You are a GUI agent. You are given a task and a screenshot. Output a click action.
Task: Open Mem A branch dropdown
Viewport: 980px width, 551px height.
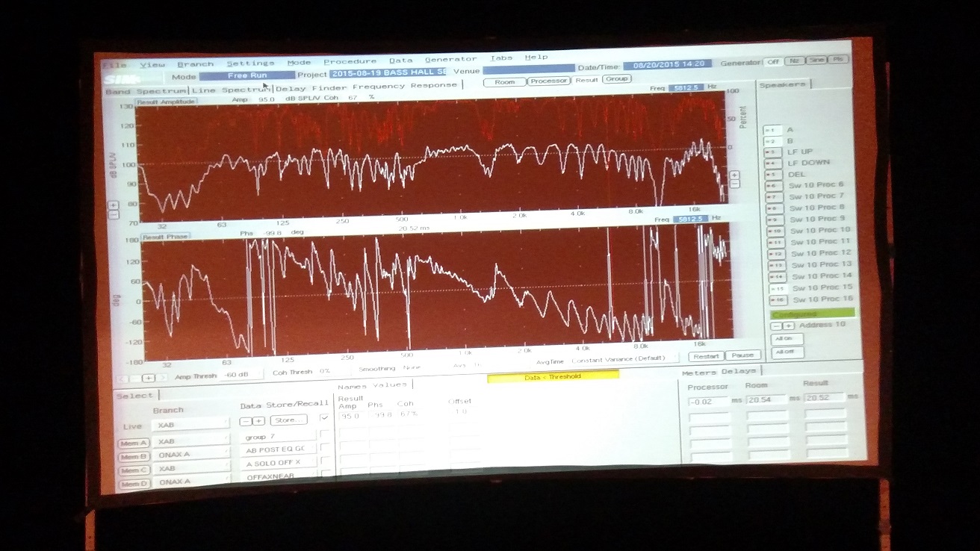click(192, 441)
